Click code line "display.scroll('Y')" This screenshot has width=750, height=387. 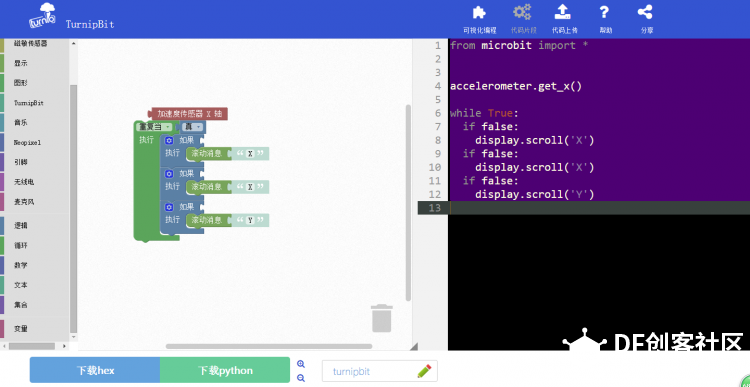(534, 194)
